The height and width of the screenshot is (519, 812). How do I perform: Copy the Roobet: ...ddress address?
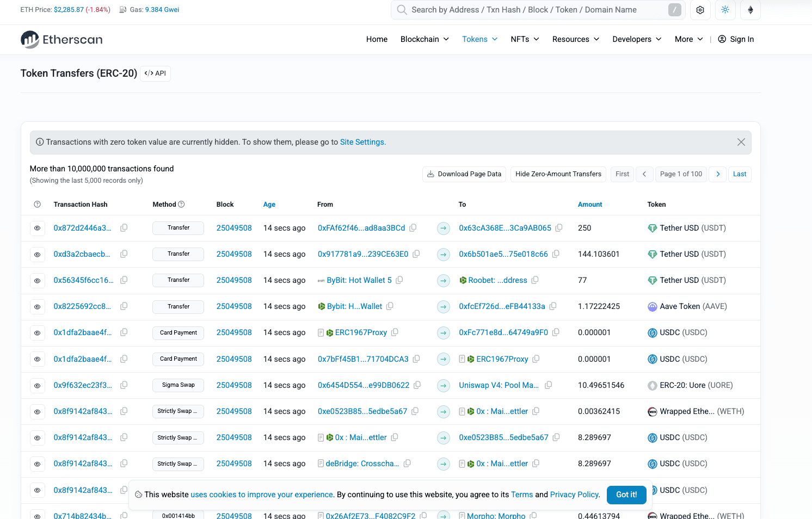point(535,280)
